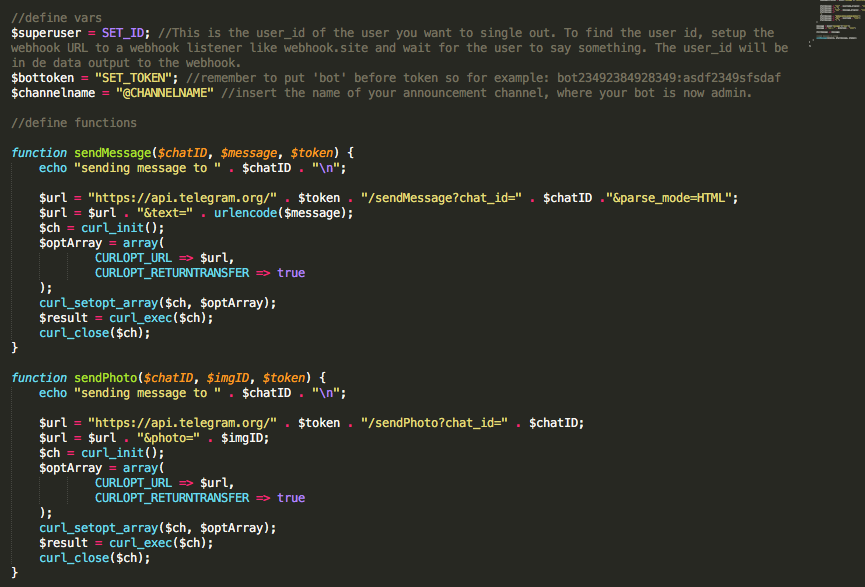Viewport: 865px width, 587px height.
Task: Click the "$channelname" variable
Action: pyautogui.click(x=53, y=93)
